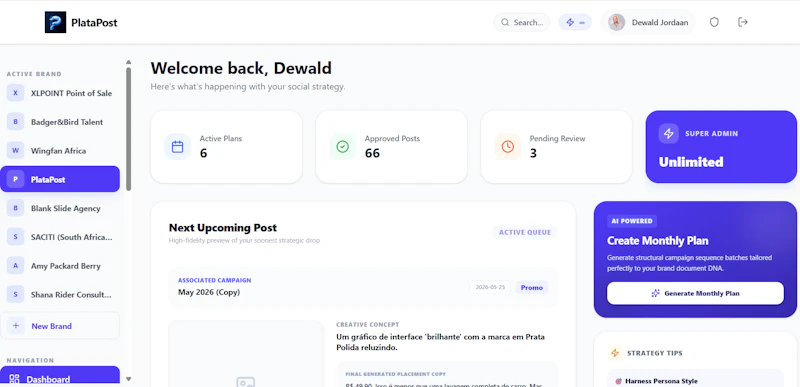
Task: Click the 'AI POWERED' badge
Action: click(x=632, y=221)
